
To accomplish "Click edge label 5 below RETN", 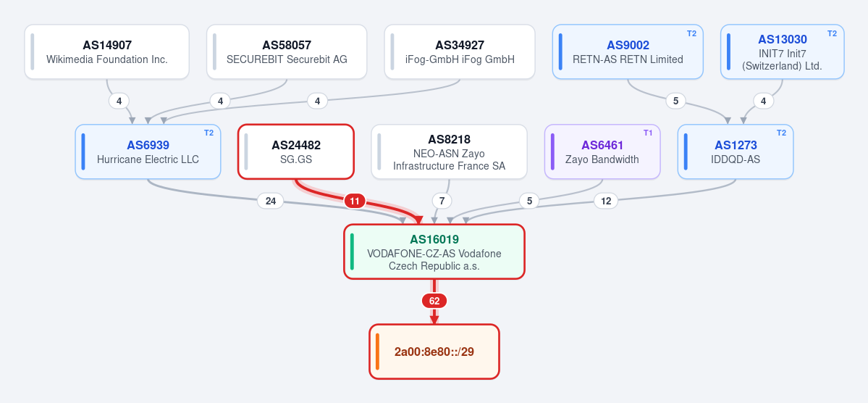I will [x=675, y=101].
